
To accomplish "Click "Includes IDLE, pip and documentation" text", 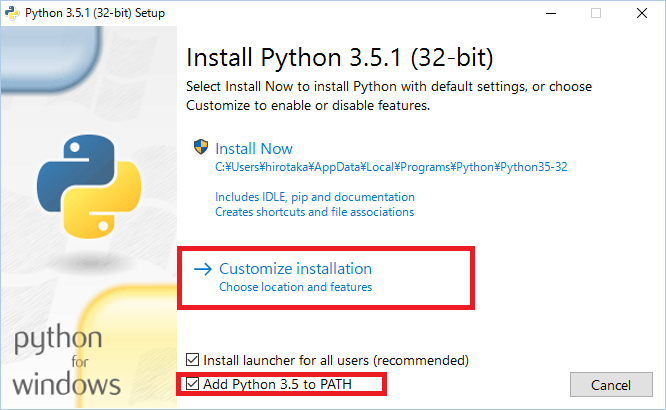I will point(314,197).
